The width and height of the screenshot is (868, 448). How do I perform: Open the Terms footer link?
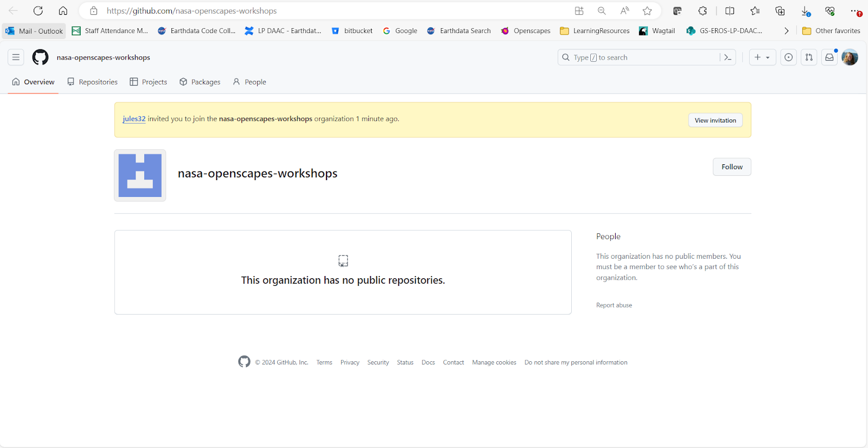click(x=324, y=362)
